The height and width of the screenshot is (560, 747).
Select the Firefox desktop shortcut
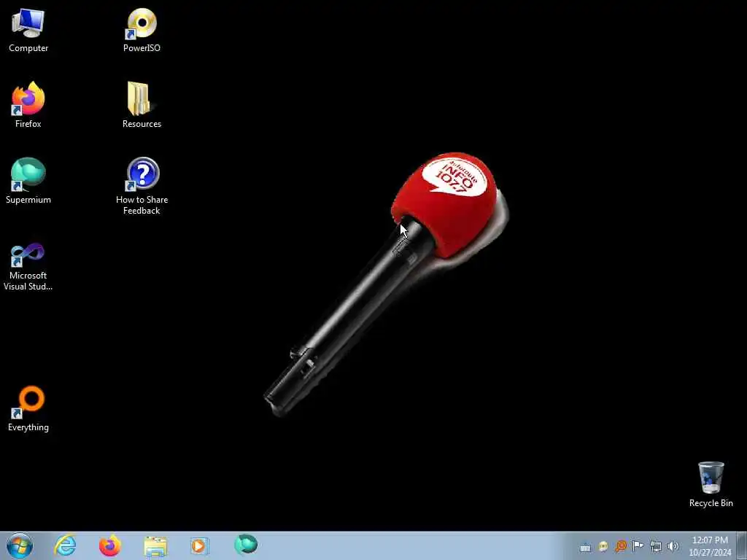click(x=28, y=106)
